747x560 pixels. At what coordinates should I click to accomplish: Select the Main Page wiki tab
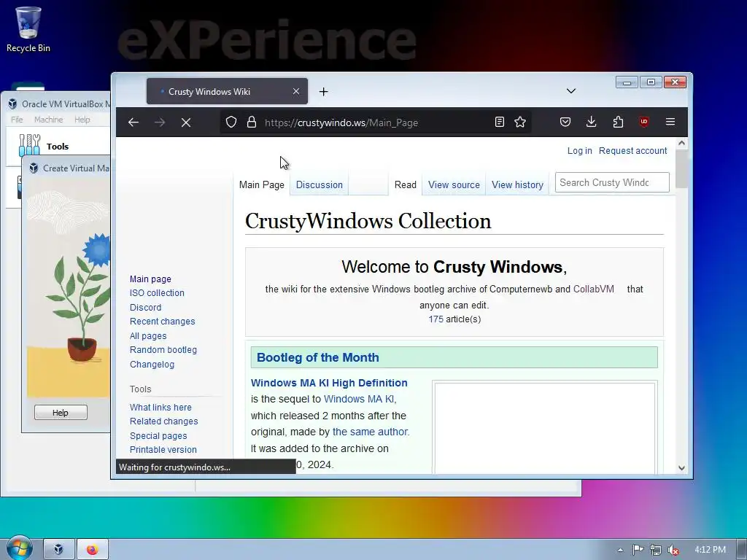[x=262, y=184]
